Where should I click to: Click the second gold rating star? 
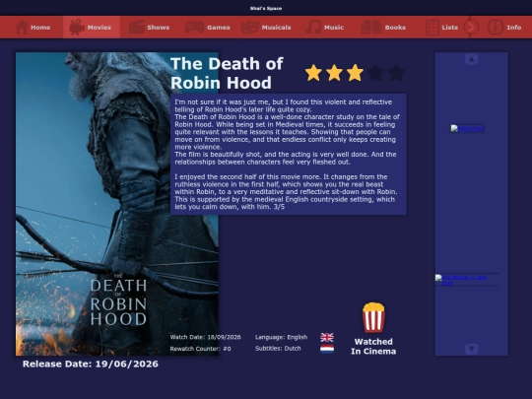pos(334,73)
